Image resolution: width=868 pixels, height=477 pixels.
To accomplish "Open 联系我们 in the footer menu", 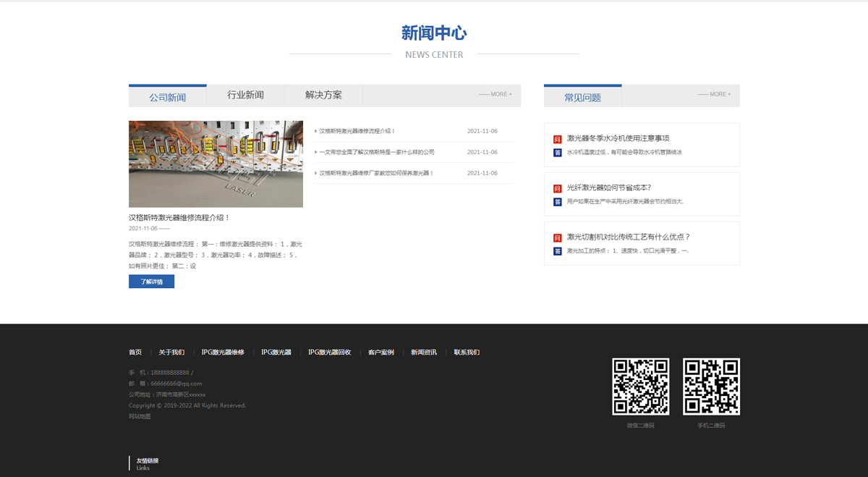I will pos(467,353).
